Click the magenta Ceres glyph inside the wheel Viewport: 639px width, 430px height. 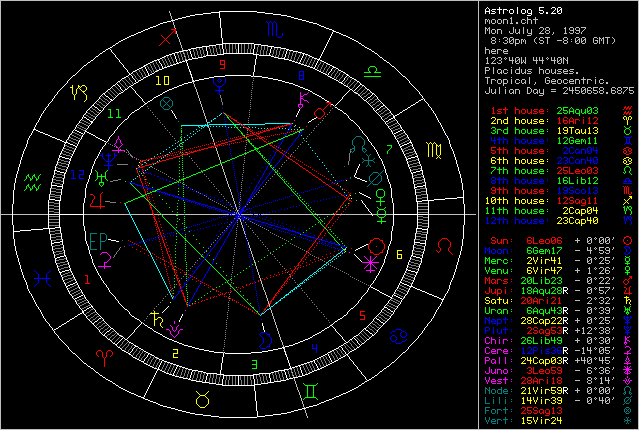[105, 260]
